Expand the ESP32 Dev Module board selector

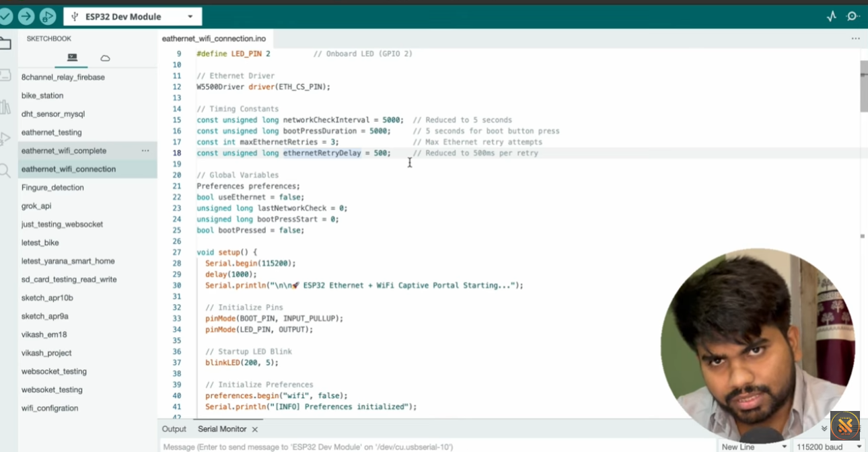tap(133, 17)
